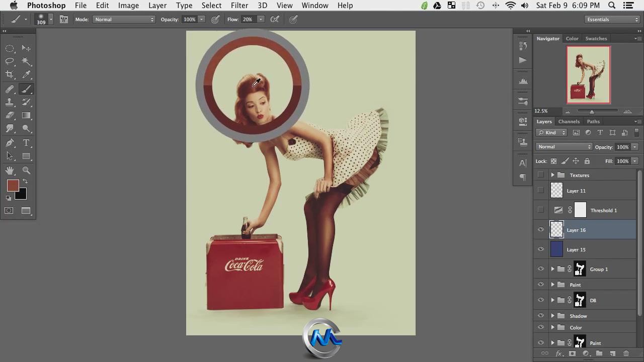Expand the Shadow group

tap(552, 316)
